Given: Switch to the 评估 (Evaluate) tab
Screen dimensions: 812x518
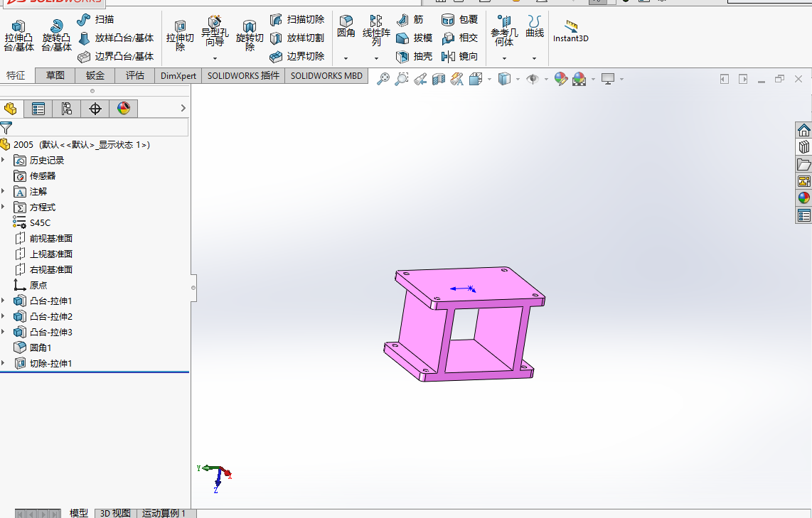Looking at the screenshot, I should [x=135, y=75].
